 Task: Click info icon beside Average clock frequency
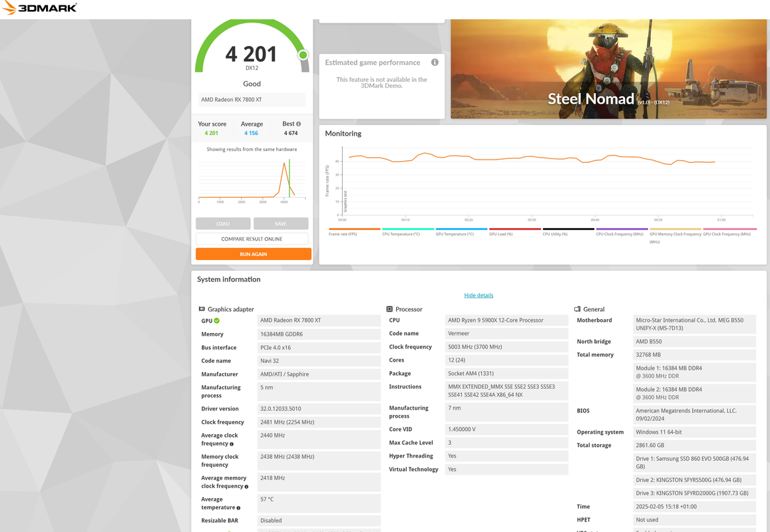tap(232, 444)
